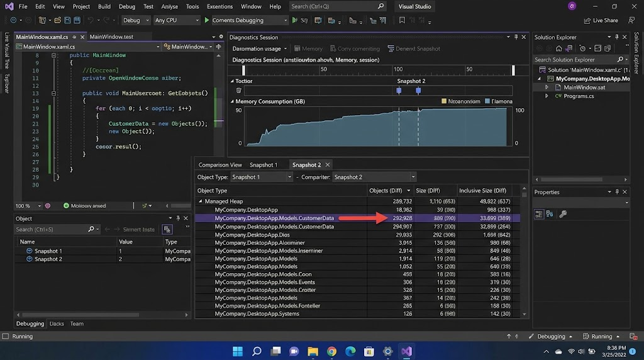The height and width of the screenshot is (360, 644).
Task: Open the Daxormation usage dropdown
Action: pyautogui.click(x=260, y=48)
